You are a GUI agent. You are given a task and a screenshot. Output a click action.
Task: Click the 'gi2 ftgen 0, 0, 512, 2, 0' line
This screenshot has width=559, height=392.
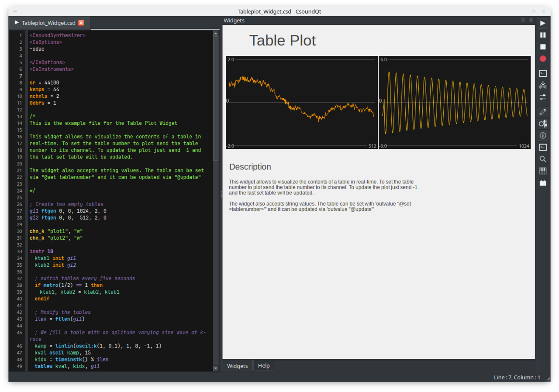click(68, 217)
